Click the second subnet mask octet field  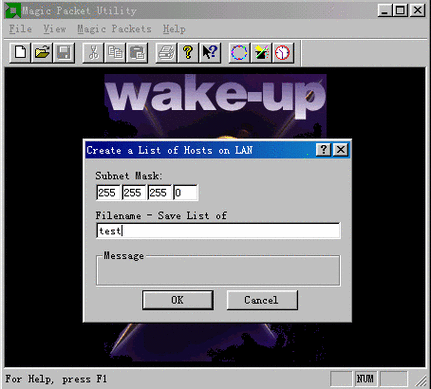[134, 193]
